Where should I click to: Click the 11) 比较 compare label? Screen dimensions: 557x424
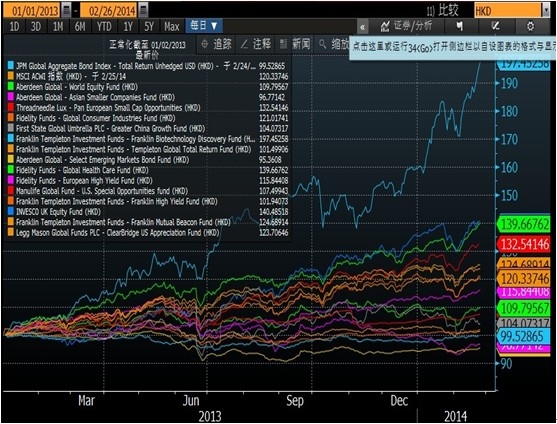[443, 10]
